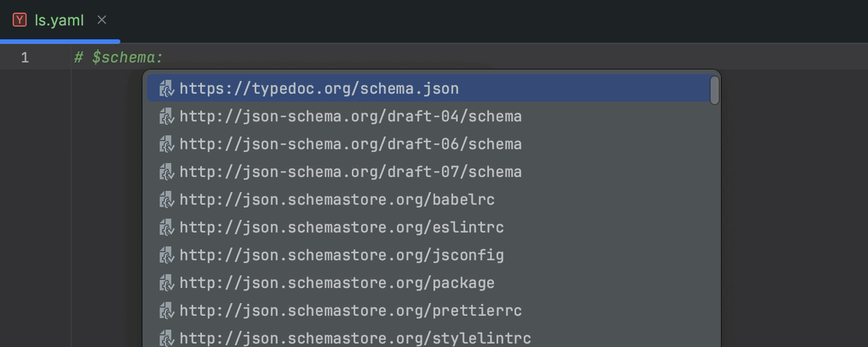Click the schema icon beside the babelrc suggestion

[x=166, y=199]
